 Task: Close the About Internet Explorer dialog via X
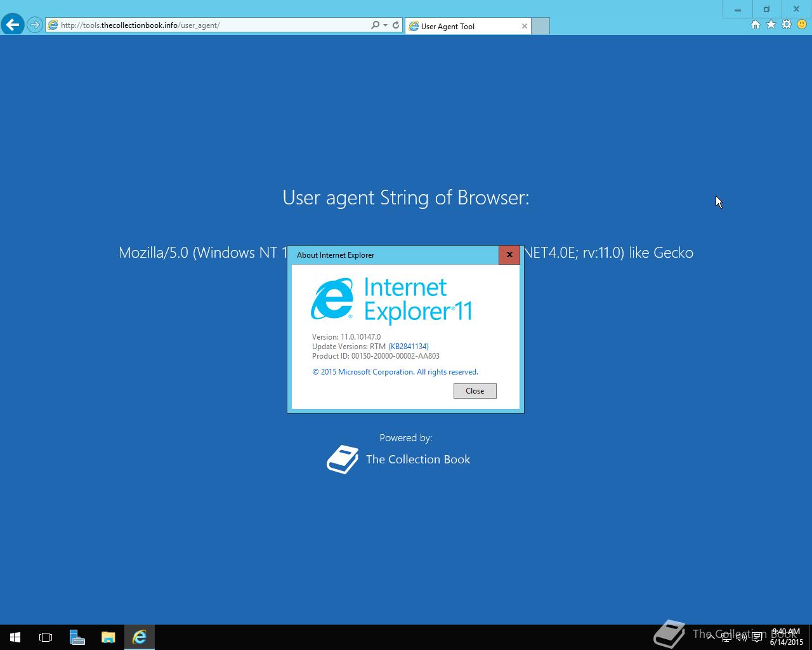point(509,255)
